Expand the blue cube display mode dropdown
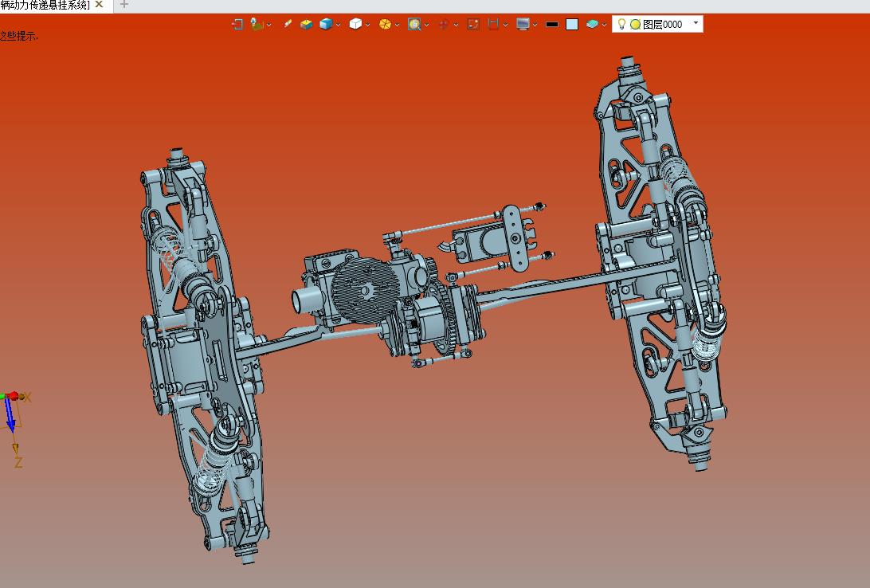The width and height of the screenshot is (870, 588). [339, 25]
